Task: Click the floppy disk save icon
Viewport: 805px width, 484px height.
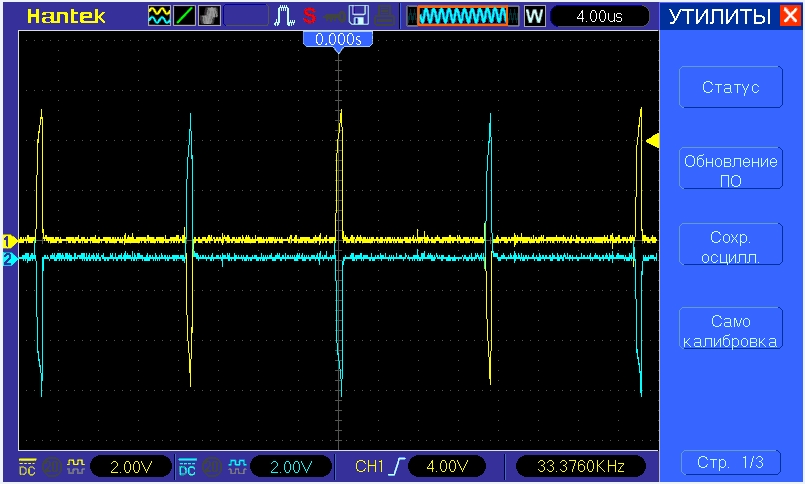Action: click(x=358, y=16)
